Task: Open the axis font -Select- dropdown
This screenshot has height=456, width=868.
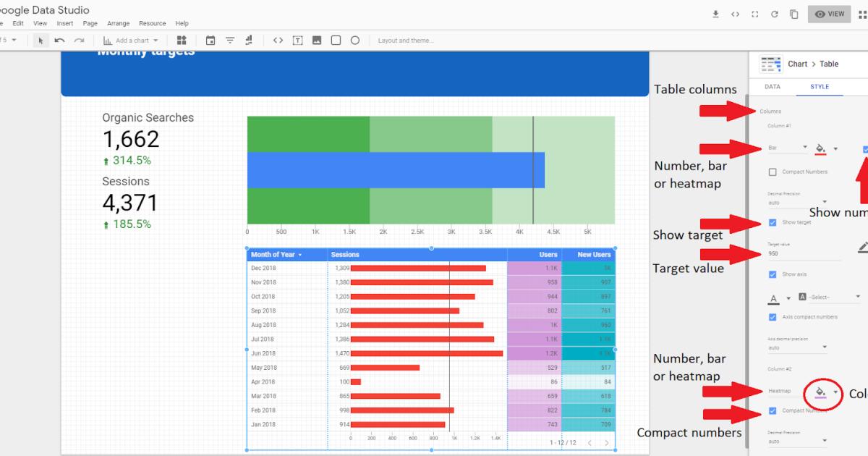Action: (x=830, y=297)
